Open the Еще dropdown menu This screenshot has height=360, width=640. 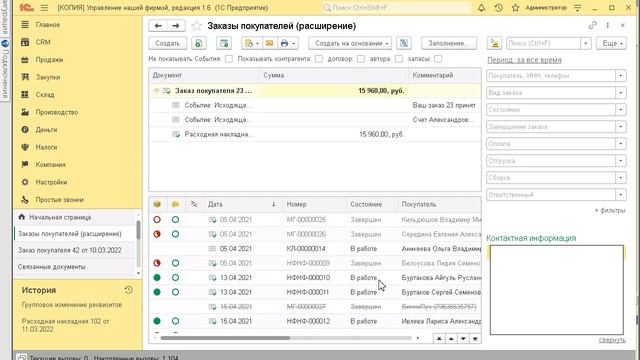click(x=611, y=43)
